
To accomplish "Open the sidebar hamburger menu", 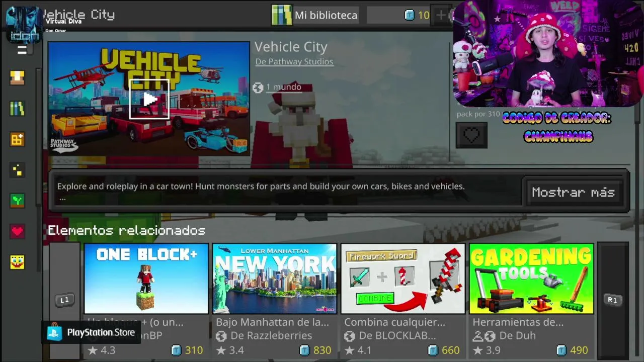I will click(22, 49).
